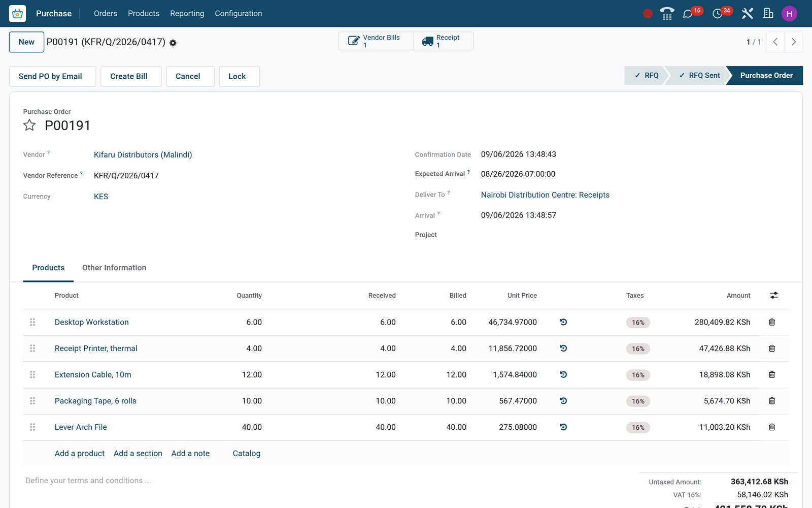Click the red recording indicator dot
Image resolution: width=812 pixels, height=508 pixels.
click(x=648, y=14)
